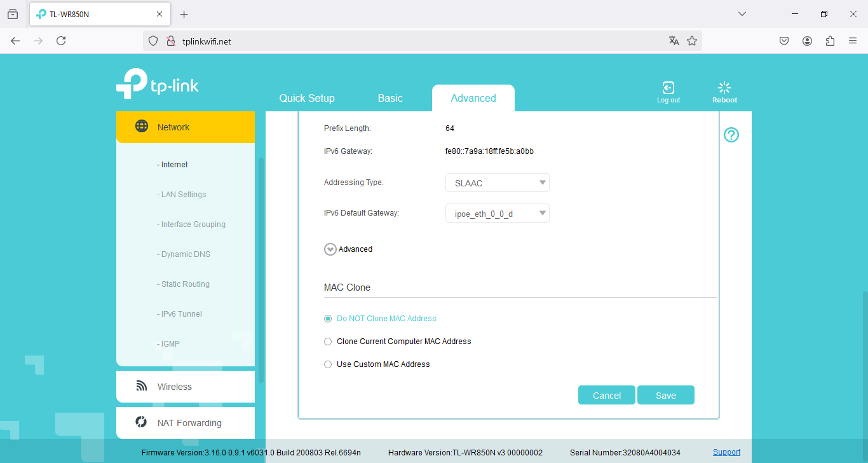Select Clone Current Computer MAC Address

328,342
